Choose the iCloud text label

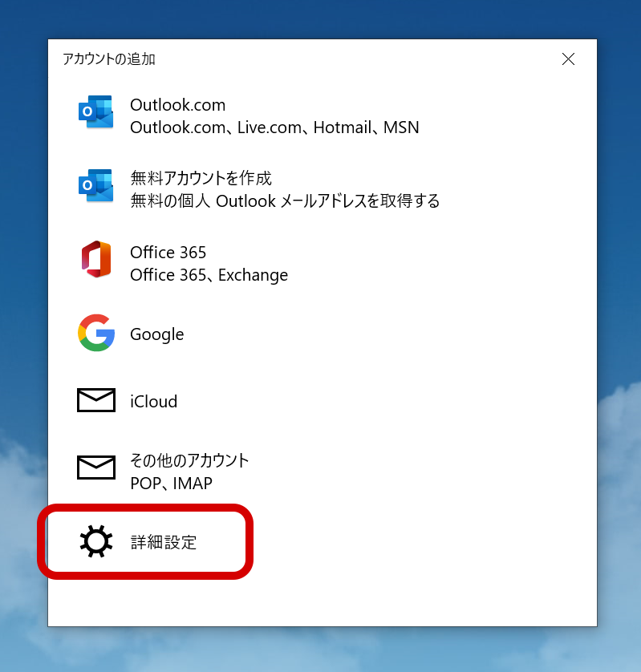(x=153, y=402)
